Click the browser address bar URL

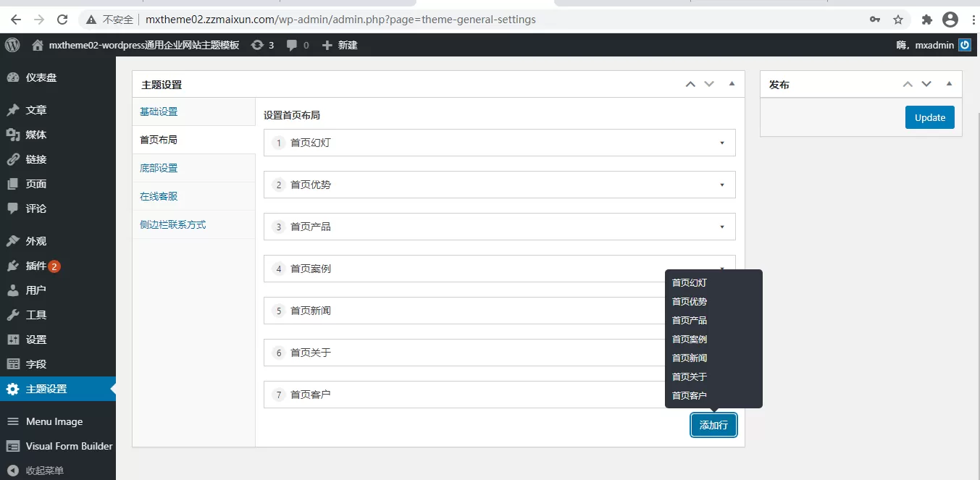pyautogui.click(x=340, y=20)
